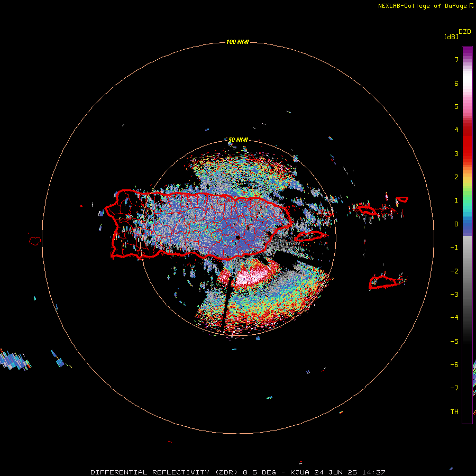Image resolution: width=476 pixels, height=476 pixels.
Task: Select the "-4" value on the dB scale
Action: tap(454, 318)
